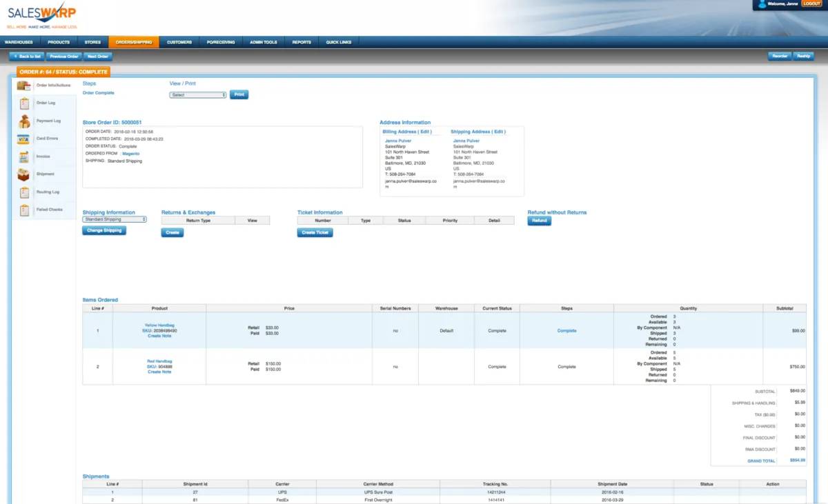Open the Order Info/Actions sidebar icon
The height and width of the screenshot is (504, 828).
[24, 85]
